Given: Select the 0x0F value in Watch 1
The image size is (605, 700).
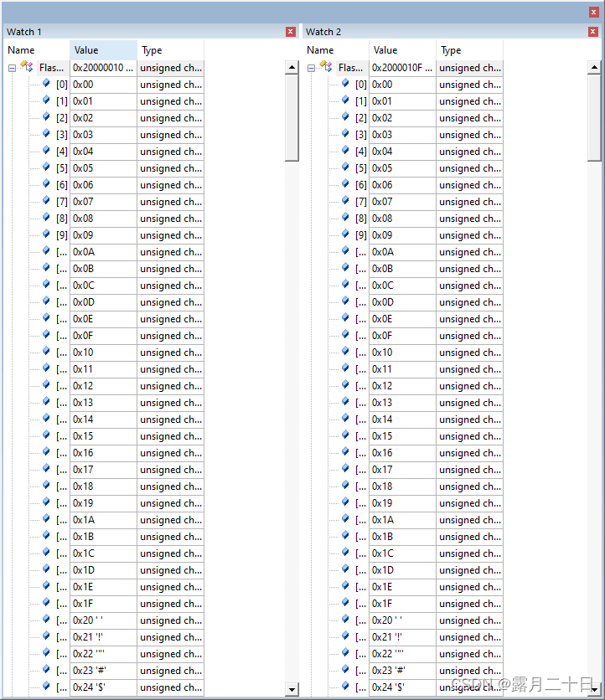Looking at the screenshot, I should tap(103, 336).
